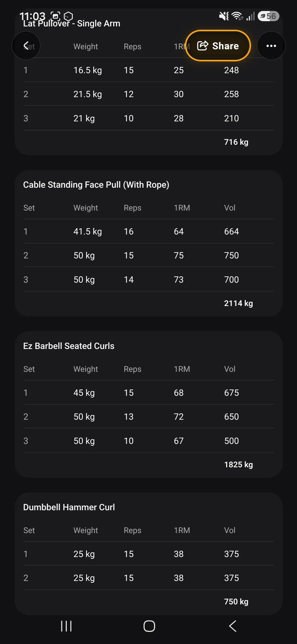Select Hammer Curl set 1 row

(x=149, y=554)
